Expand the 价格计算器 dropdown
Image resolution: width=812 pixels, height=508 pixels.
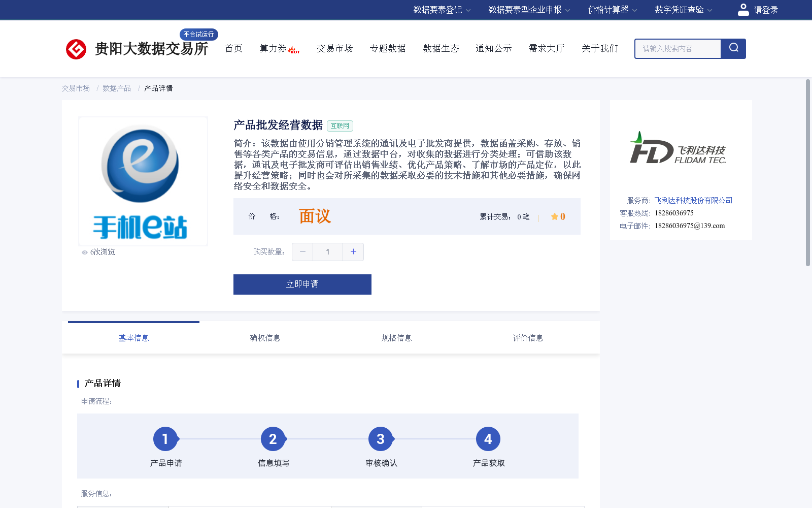click(613, 10)
